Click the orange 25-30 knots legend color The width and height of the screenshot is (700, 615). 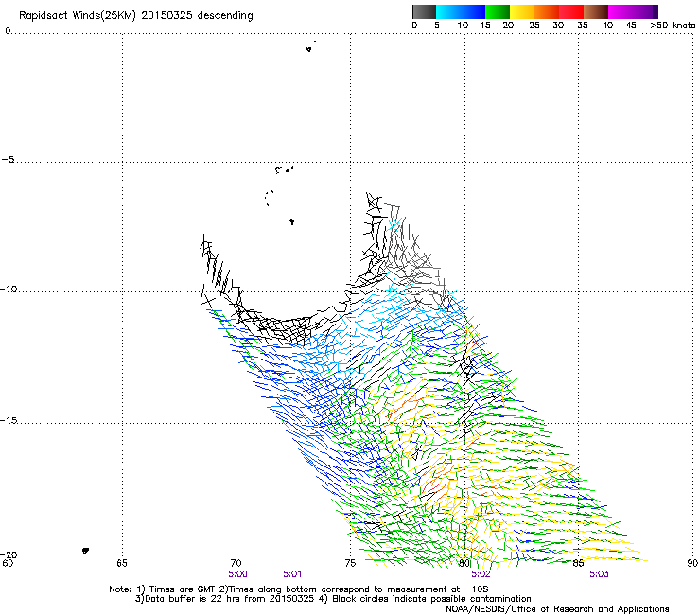547,11
